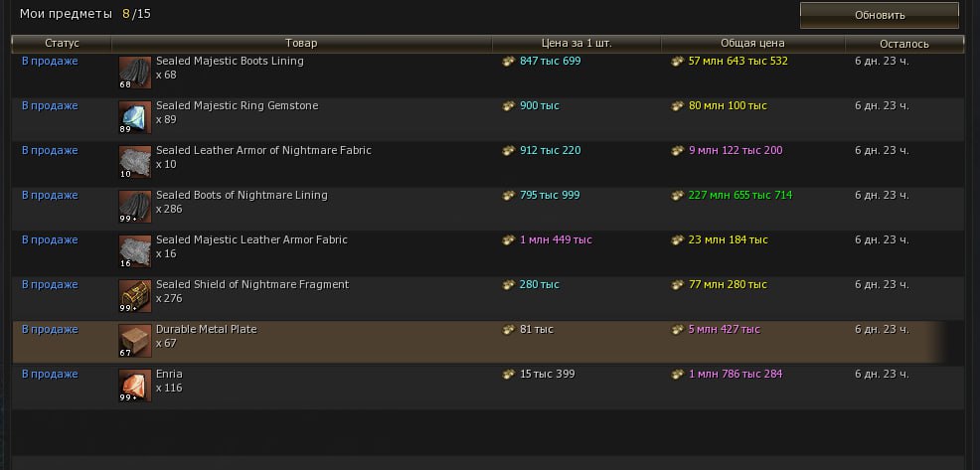Click В продаже status for Boots Lining
980x470 pixels.
pos(50,62)
